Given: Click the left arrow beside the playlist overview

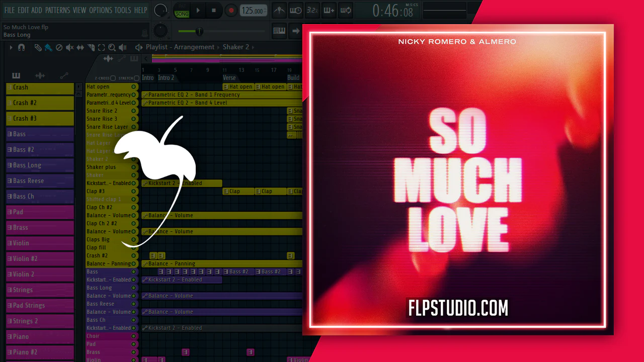Looking at the screenshot, I should (x=146, y=59).
